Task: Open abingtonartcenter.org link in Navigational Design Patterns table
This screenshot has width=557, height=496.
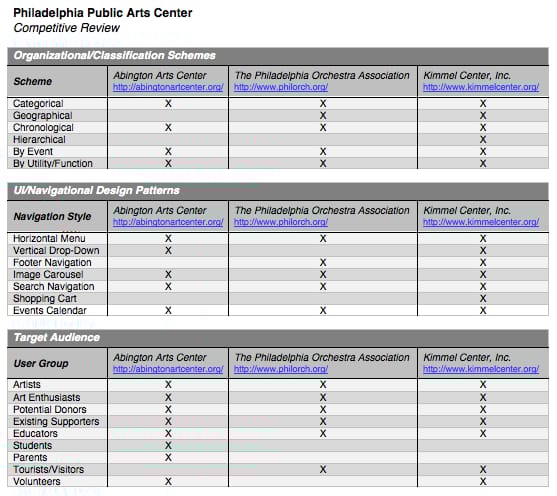Action: pyautogui.click(x=168, y=222)
